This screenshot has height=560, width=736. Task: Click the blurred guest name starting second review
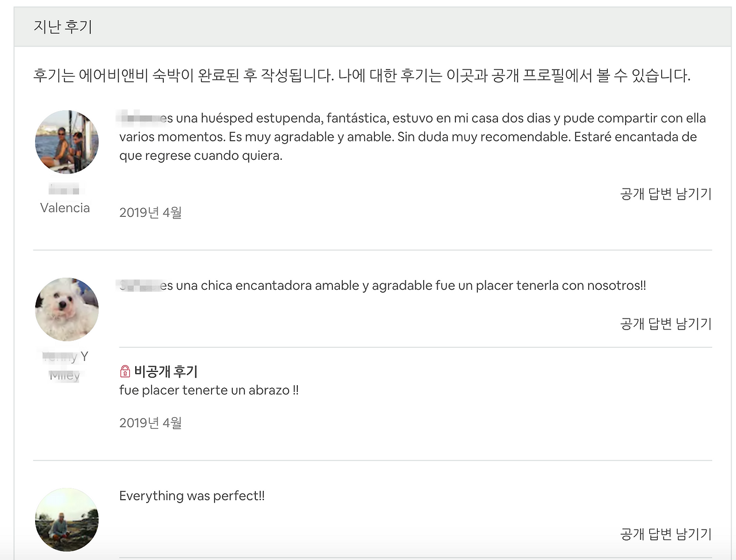coord(139,286)
